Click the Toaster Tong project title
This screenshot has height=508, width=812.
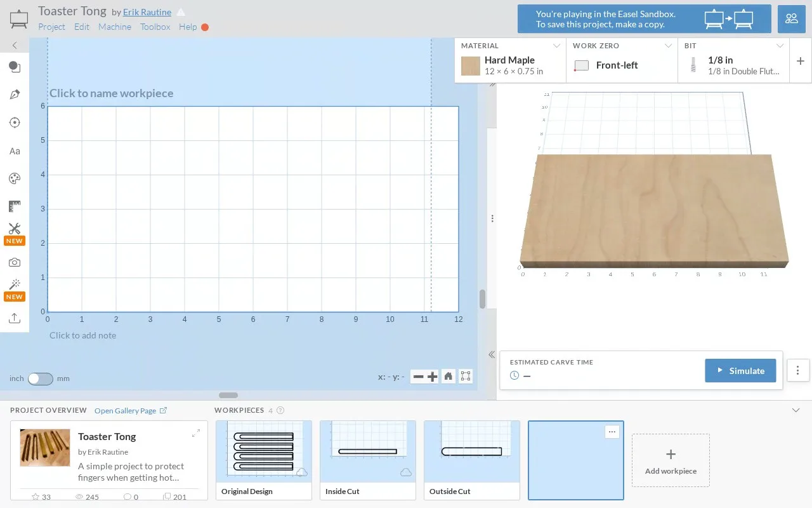(72, 11)
